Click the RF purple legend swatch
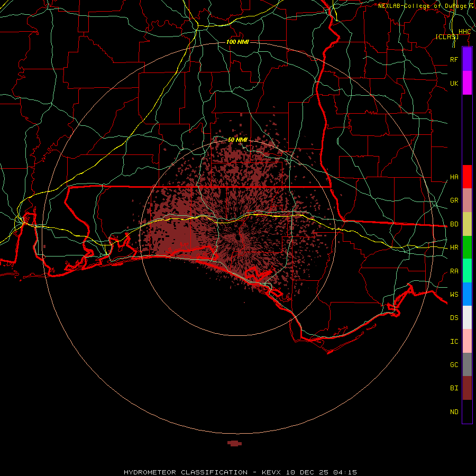 (467, 59)
